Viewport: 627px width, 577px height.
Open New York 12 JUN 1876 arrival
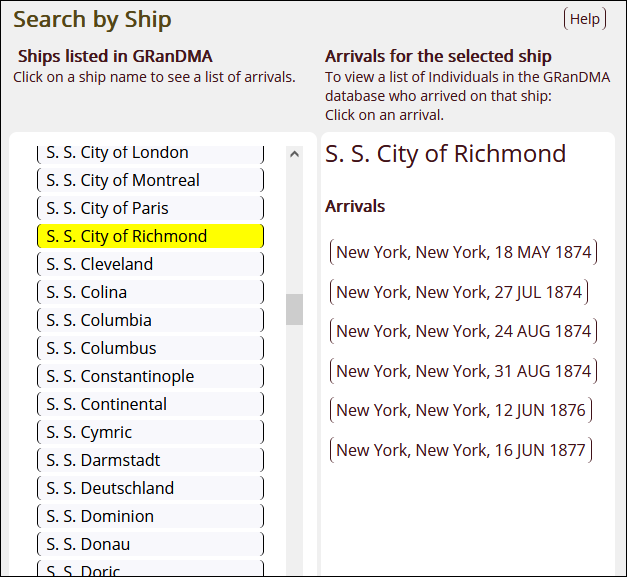click(x=460, y=410)
